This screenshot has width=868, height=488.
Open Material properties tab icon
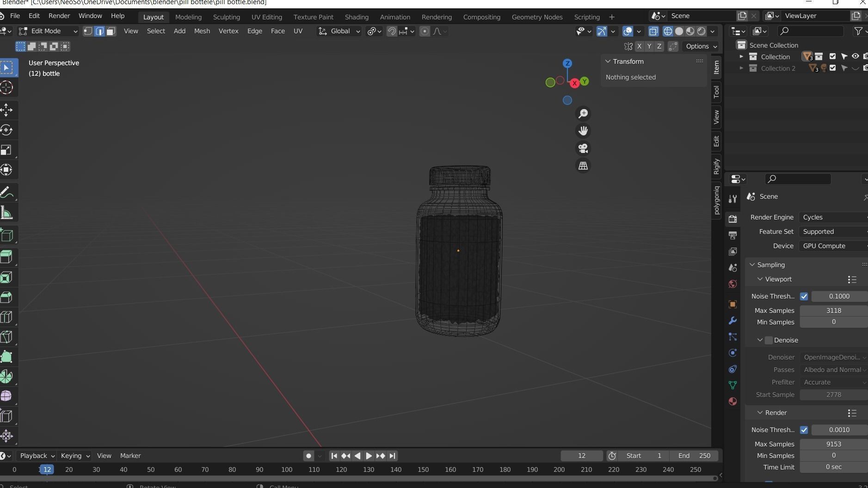(x=733, y=401)
